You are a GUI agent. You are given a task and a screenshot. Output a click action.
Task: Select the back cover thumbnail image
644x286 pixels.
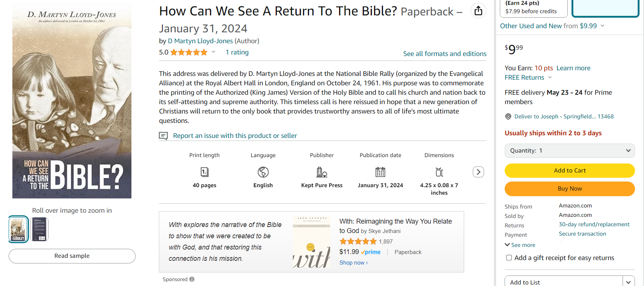pos(39,229)
